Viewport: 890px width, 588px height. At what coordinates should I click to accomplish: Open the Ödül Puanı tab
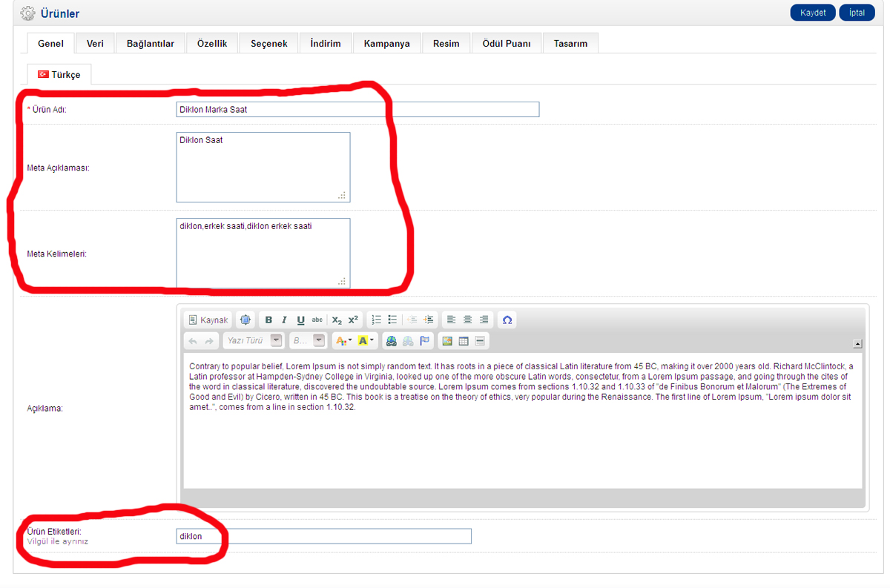[x=507, y=44]
